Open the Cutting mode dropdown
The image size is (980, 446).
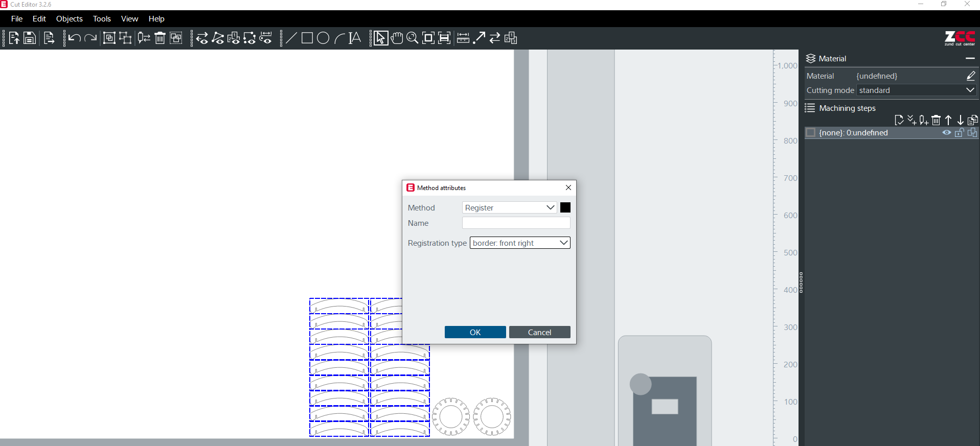point(917,90)
